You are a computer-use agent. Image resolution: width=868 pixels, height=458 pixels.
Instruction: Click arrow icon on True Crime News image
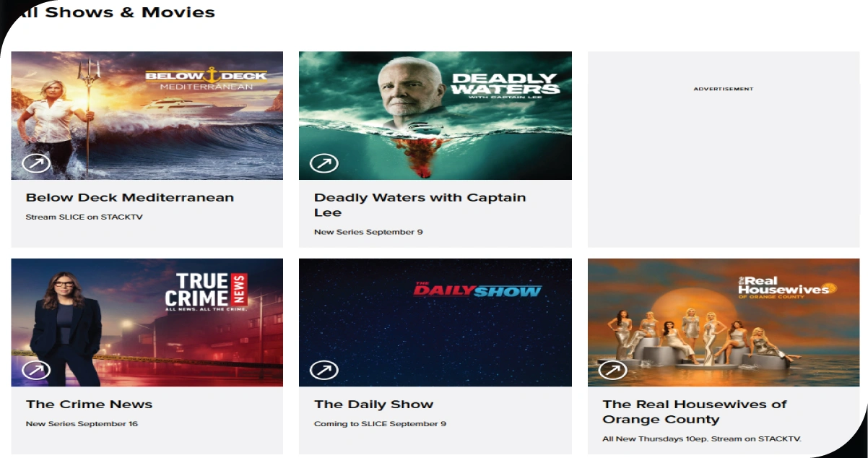(36, 371)
